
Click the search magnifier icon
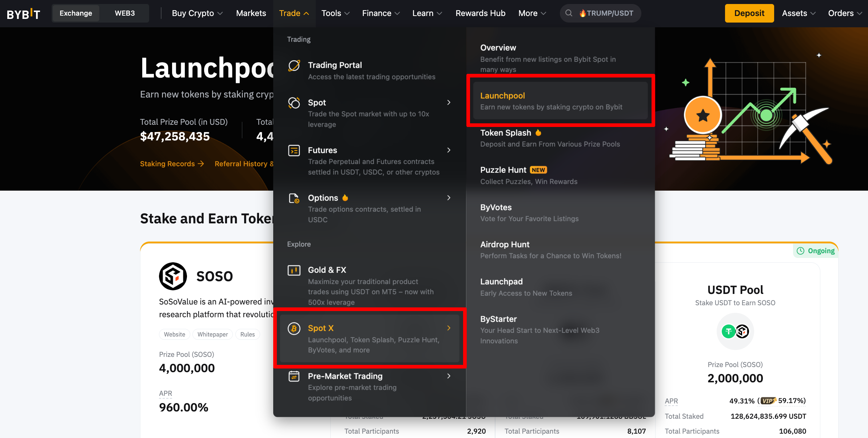point(569,13)
